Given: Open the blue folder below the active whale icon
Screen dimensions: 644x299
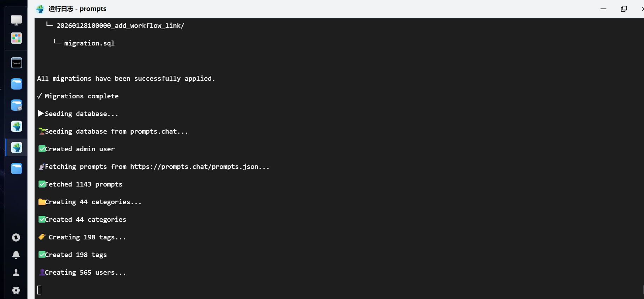Looking at the screenshot, I should 16,169.
